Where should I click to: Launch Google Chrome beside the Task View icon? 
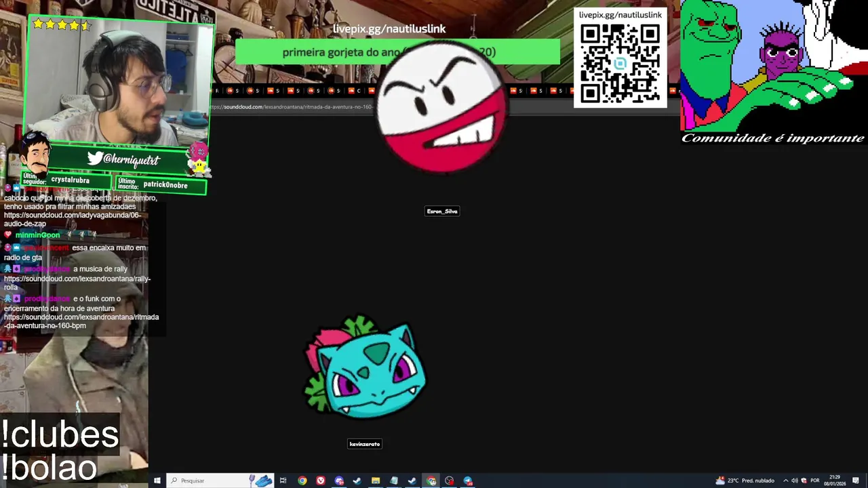tap(302, 481)
